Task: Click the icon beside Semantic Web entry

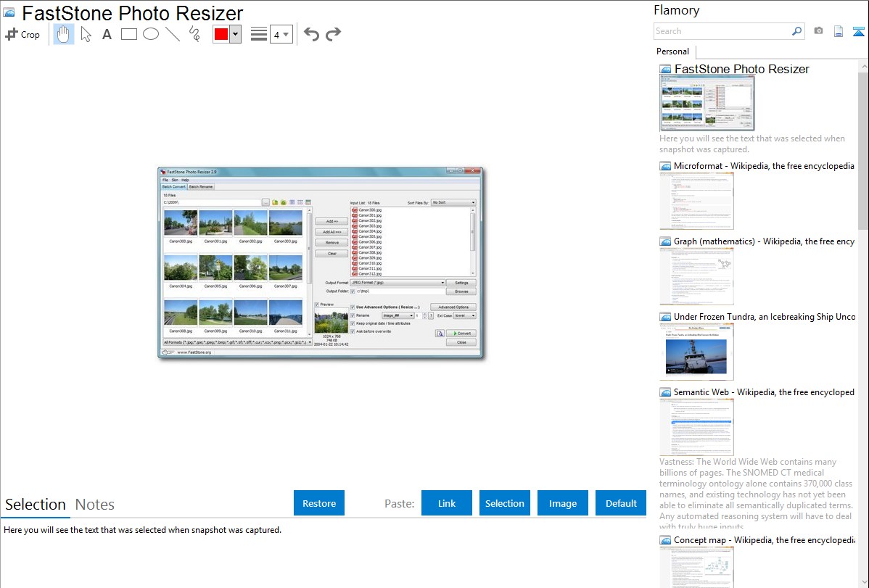Action: [x=665, y=392]
